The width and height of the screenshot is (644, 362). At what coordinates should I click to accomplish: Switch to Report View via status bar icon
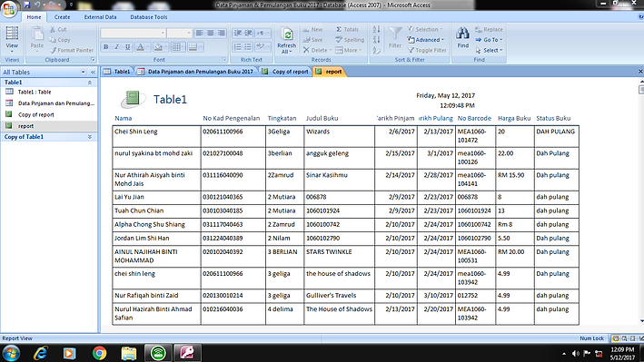pos(616,338)
